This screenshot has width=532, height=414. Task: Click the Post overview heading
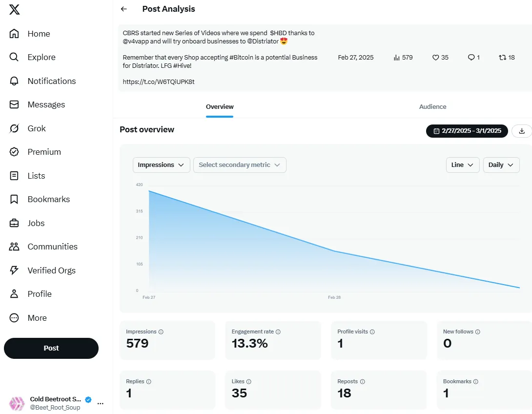click(x=147, y=130)
